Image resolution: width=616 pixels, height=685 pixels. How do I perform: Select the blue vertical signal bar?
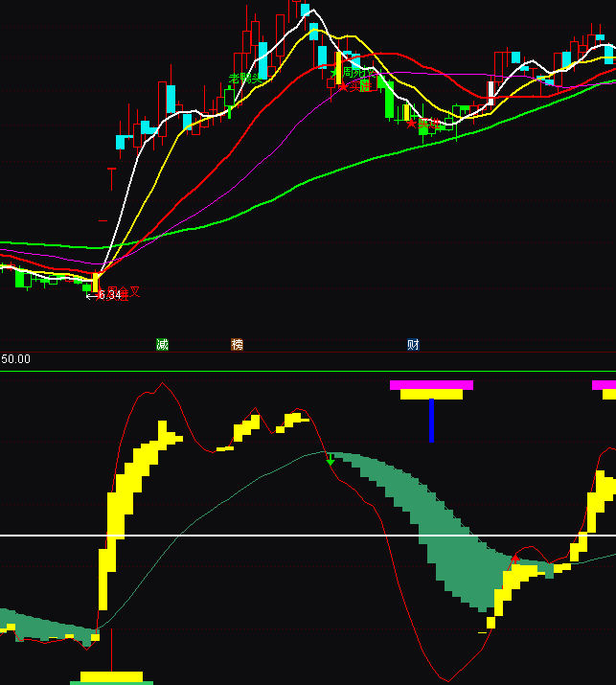tap(431, 420)
